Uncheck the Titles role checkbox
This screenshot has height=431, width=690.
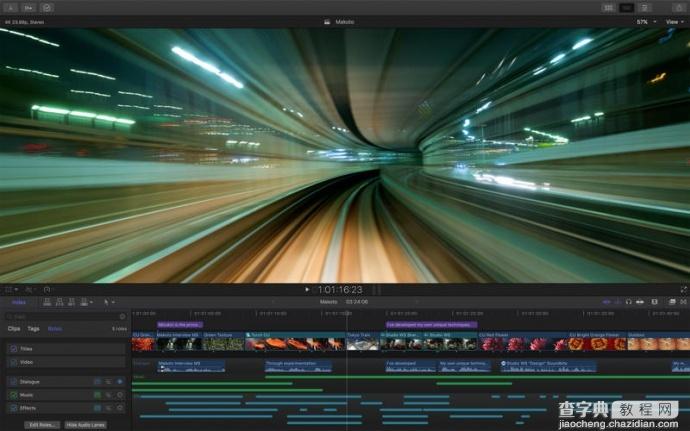click(x=13, y=349)
